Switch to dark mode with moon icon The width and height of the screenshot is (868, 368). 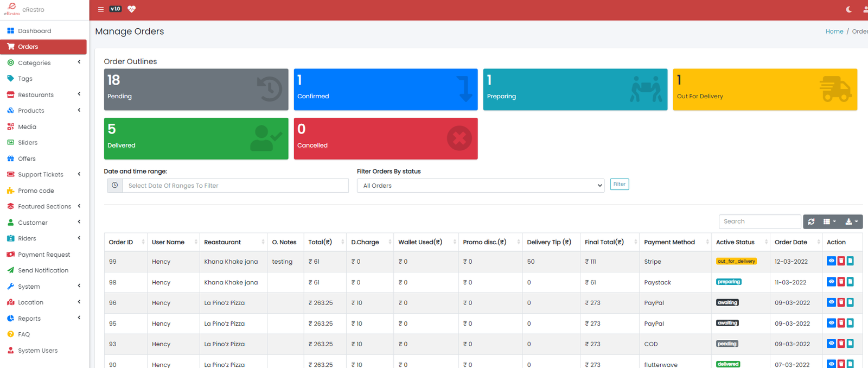pos(849,9)
